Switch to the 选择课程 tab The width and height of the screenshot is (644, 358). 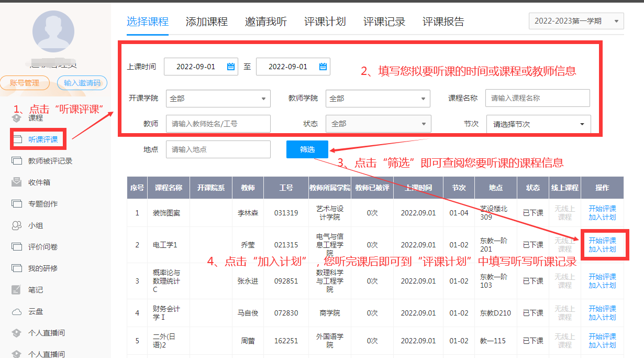pos(148,21)
